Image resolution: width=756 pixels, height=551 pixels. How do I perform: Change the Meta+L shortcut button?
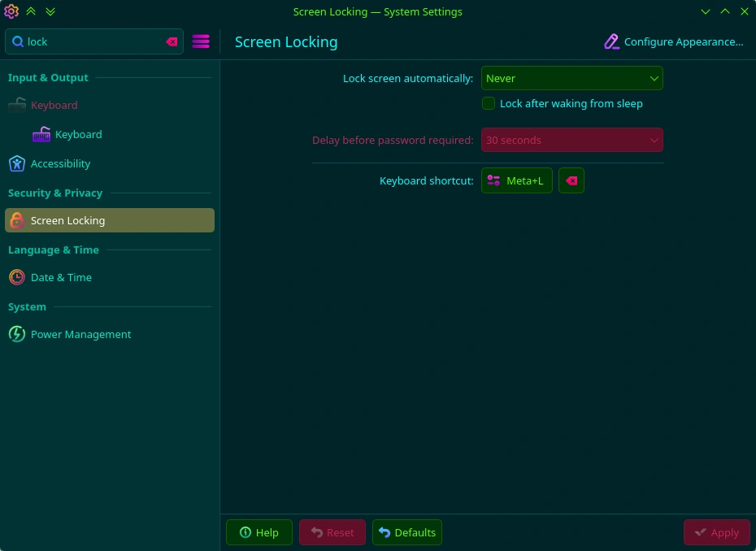(516, 180)
